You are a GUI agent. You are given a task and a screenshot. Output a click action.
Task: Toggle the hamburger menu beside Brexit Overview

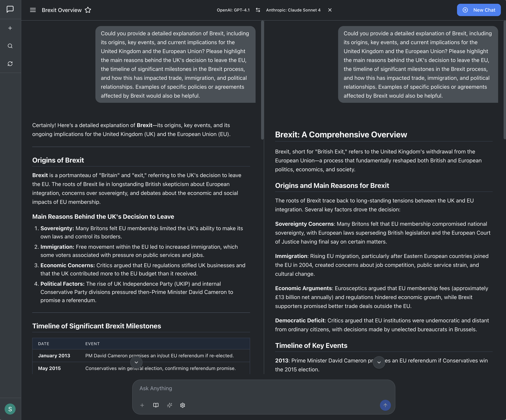[33, 10]
